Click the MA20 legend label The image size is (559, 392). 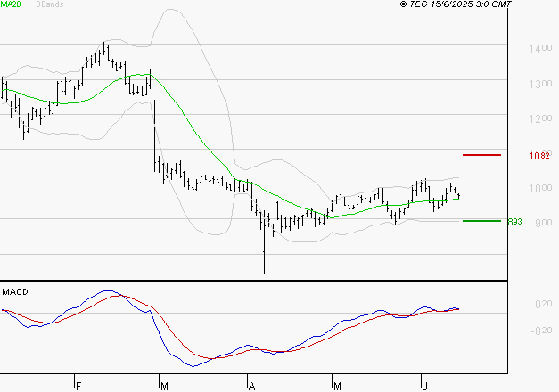tap(11, 5)
